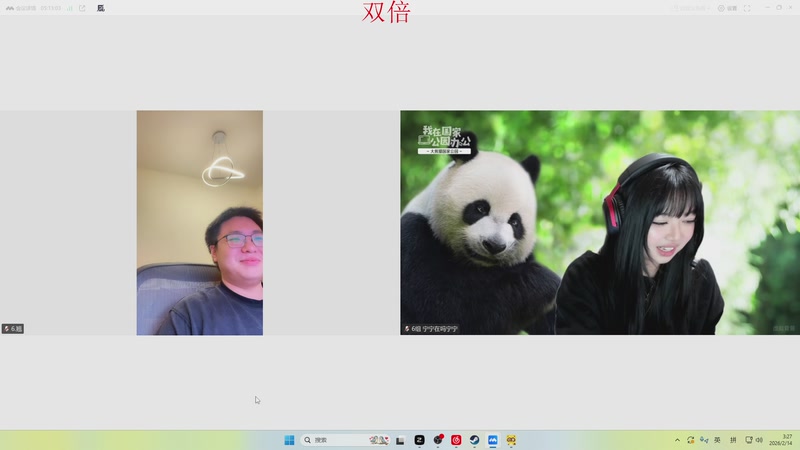Click the '6组 宁宁在吗宁宁' name label
The width and height of the screenshot is (800, 450).
coord(431,329)
